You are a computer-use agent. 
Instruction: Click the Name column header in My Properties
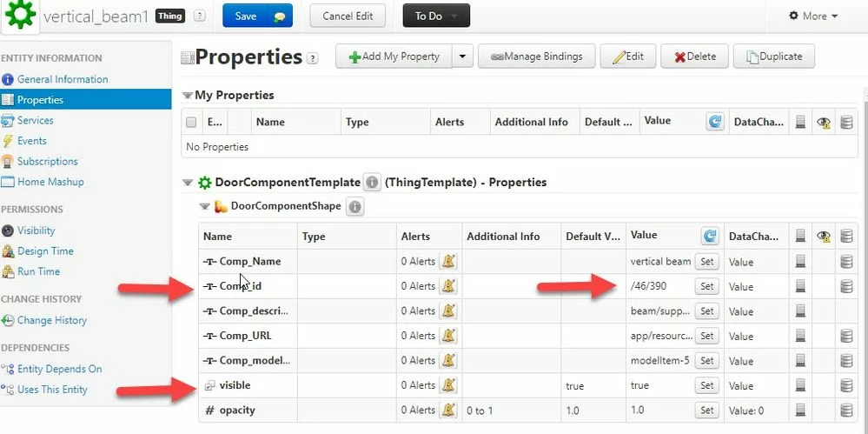click(x=295, y=123)
